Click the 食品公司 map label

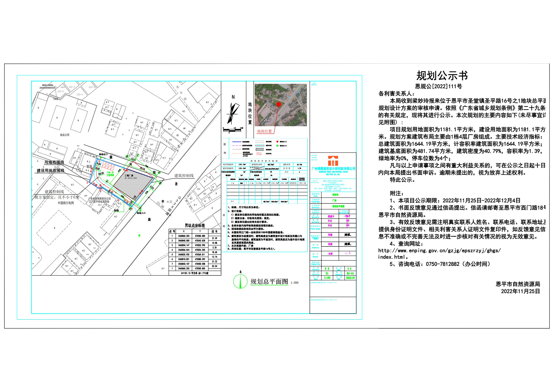click(64, 135)
